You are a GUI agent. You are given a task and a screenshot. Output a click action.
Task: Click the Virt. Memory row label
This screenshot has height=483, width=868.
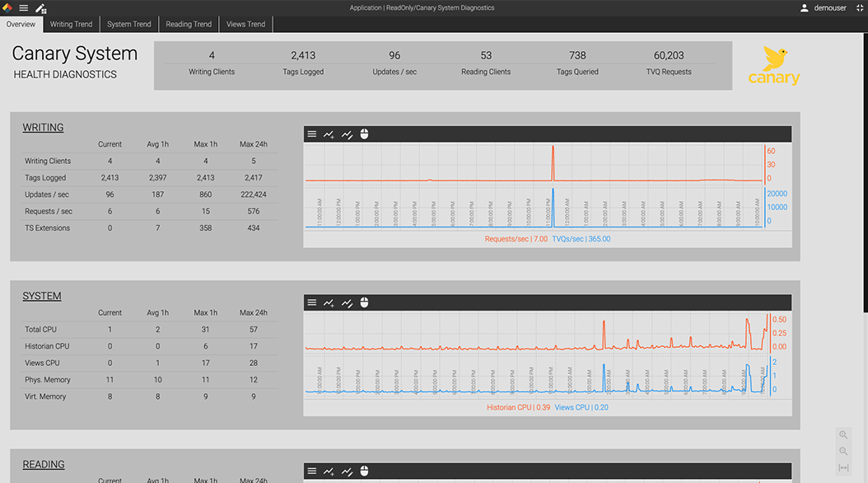tap(45, 396)
